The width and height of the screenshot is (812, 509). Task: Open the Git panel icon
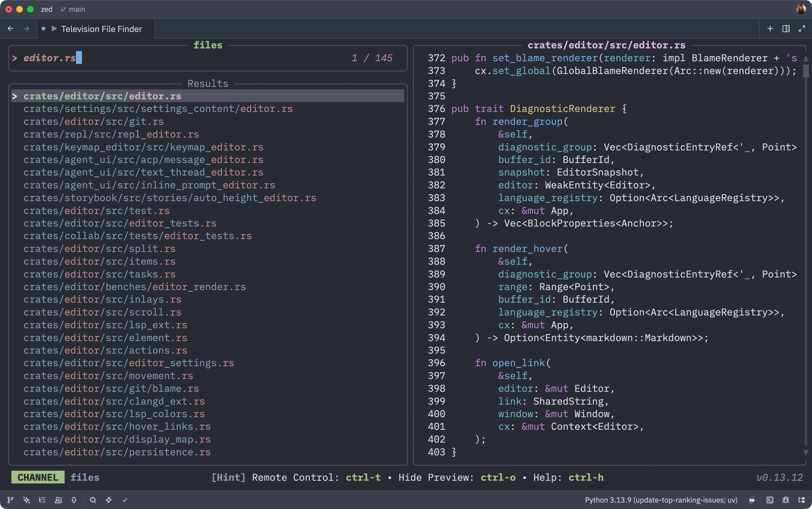coord(10,500)
